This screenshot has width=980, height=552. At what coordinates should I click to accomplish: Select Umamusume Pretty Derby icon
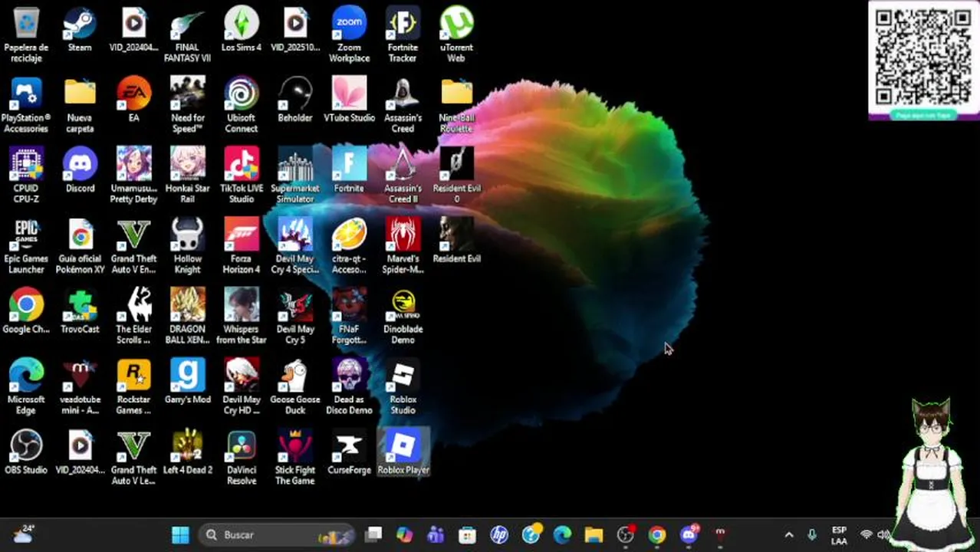(133, 176)
